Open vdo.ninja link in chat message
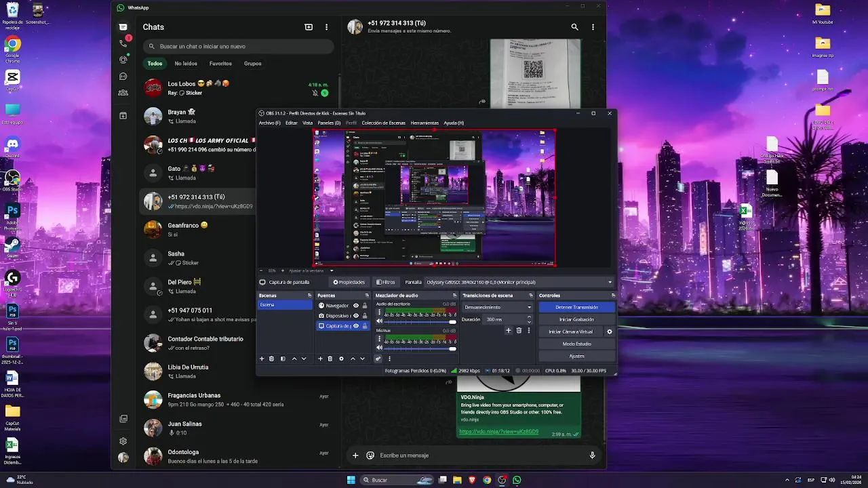 point(499,432)
